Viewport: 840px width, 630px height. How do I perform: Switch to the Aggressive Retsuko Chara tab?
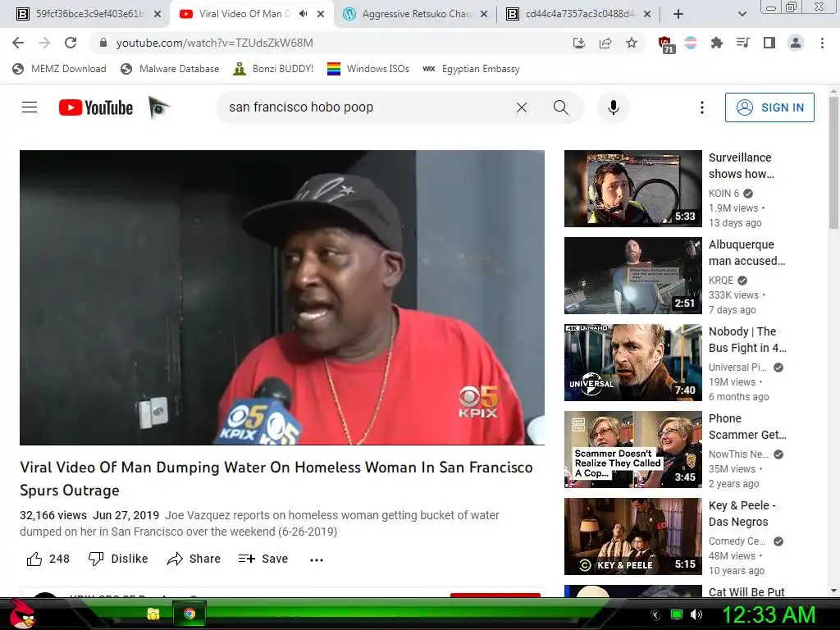416,14
